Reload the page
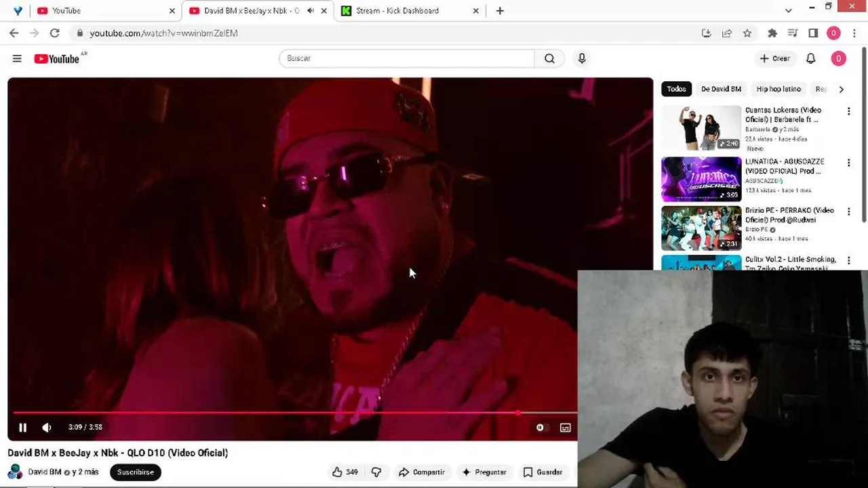The width and height of the screenshot is (868, 488). point(54,33)
